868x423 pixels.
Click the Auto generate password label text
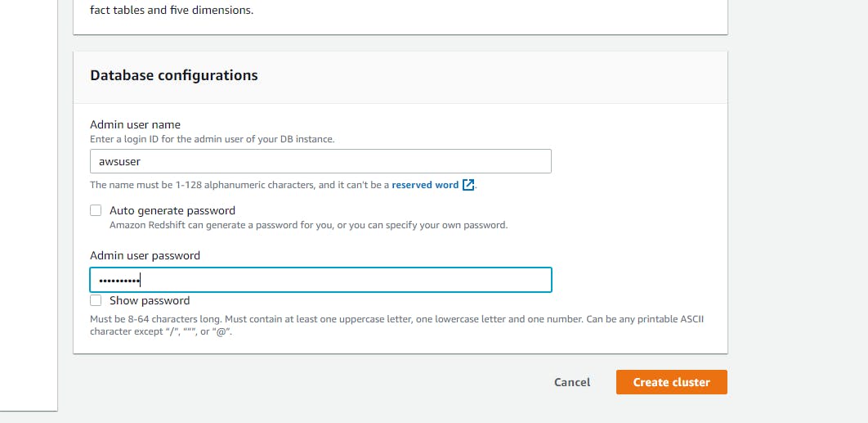point(172,210)
